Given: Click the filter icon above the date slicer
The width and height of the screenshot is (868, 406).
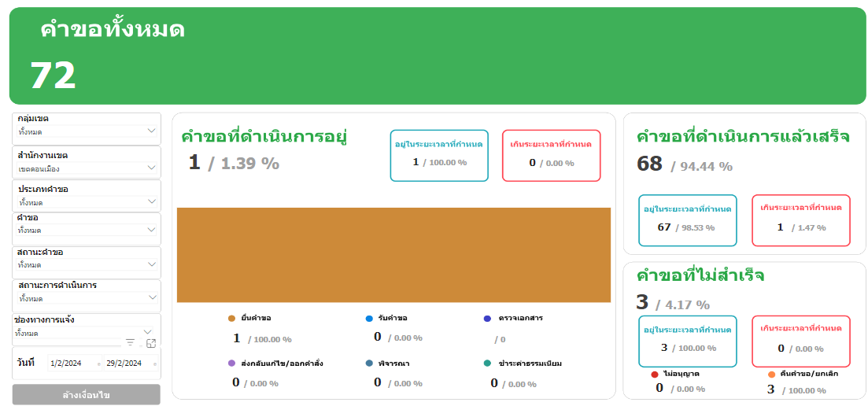Looking at the screenshot, I should point(131,342).
